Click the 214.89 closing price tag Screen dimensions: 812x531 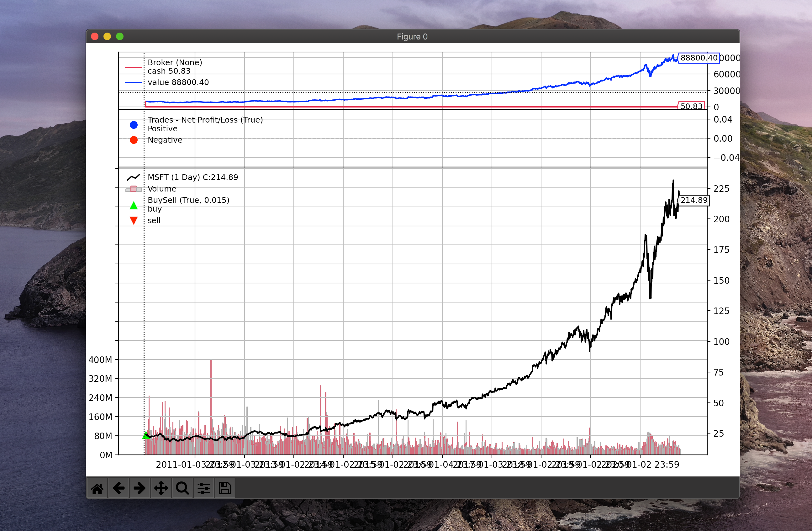pos(693,200)
